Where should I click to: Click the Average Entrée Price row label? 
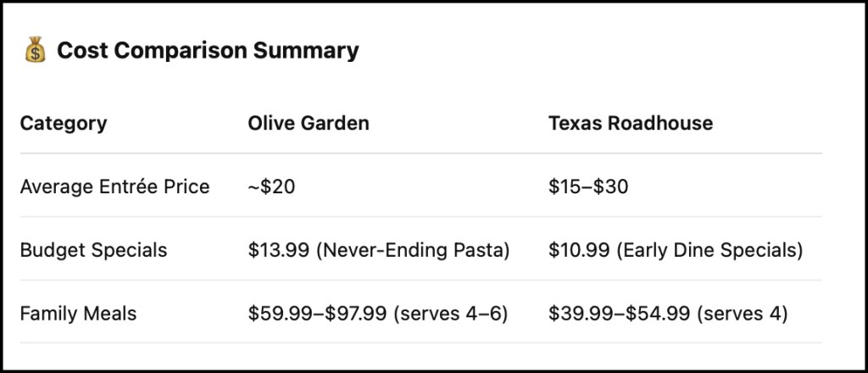pos(114,186)
